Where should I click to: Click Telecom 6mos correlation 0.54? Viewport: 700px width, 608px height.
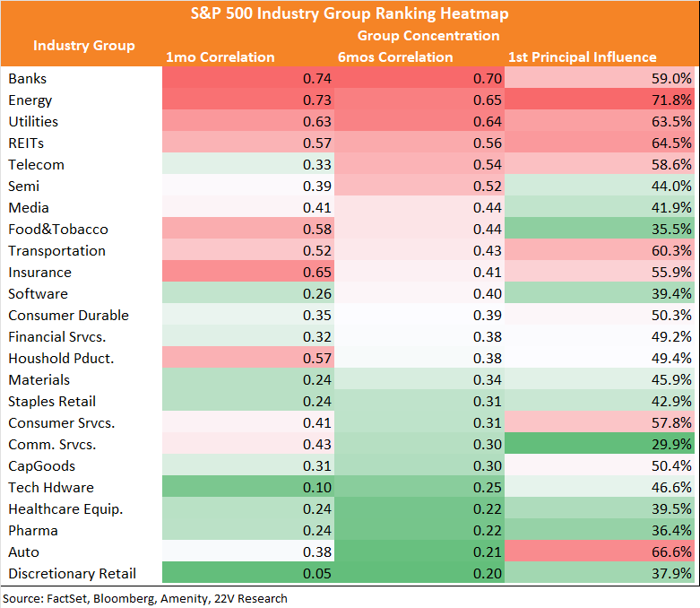tap(488, 165)
